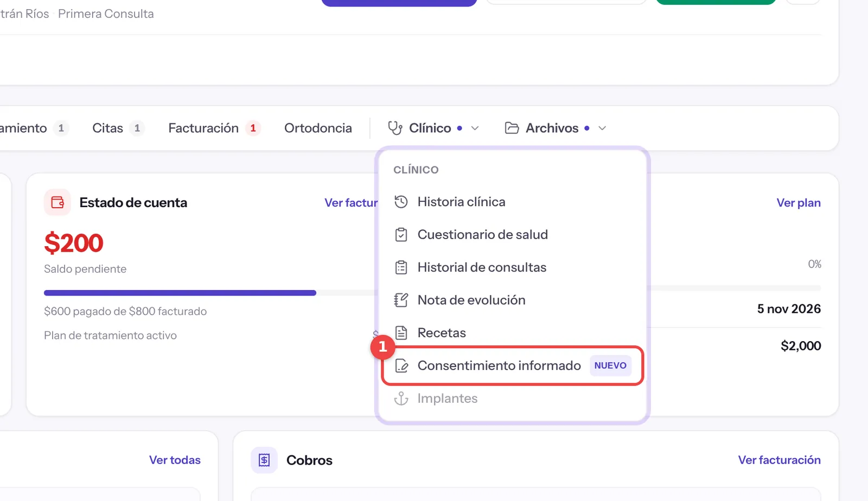Image resolution: width=868 pixels, height=501 pixels.
Task: Open Recetas from the Clínico menu
Action: click(x=512, y=333)
